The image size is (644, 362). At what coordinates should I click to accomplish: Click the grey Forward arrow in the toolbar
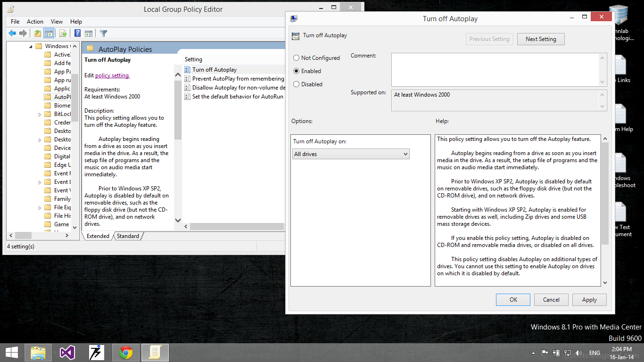(x=23, y=33)
